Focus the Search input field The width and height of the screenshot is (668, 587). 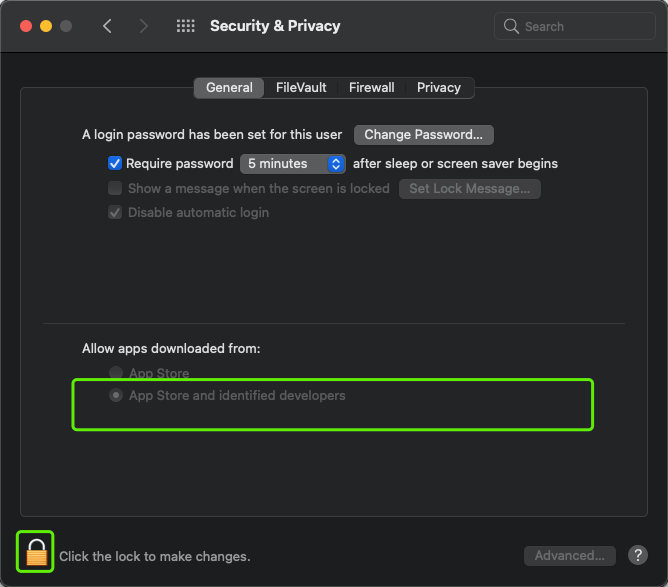pyautogui.click(x=574, y=26)
